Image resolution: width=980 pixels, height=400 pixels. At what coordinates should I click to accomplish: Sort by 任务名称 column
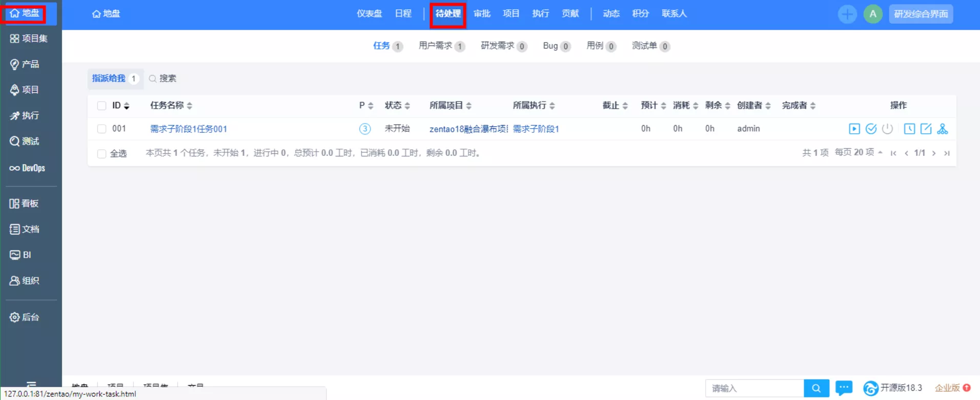coord(171,106)
